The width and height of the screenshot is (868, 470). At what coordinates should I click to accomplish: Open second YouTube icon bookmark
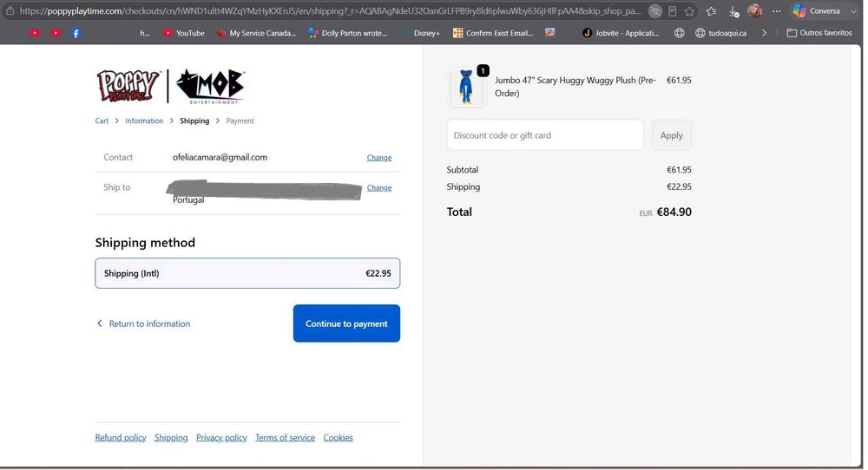[x=56, y=33]
